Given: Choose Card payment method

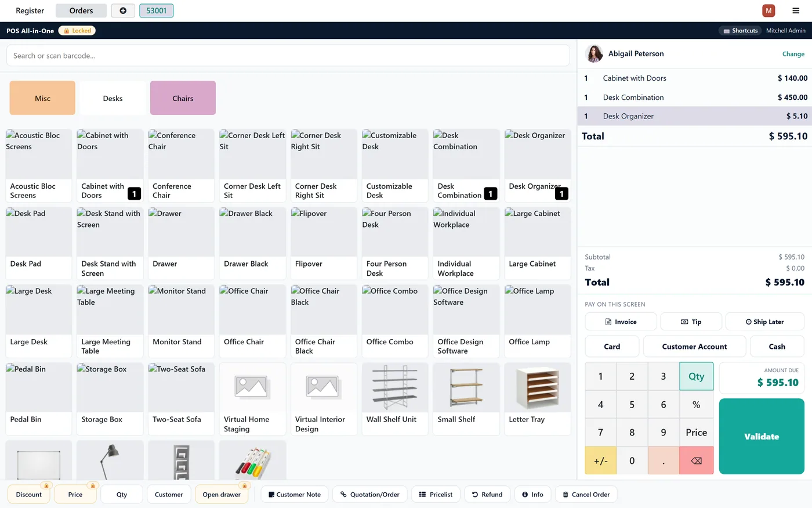Looking at the screenshot, I should click(x=612, y=347).
